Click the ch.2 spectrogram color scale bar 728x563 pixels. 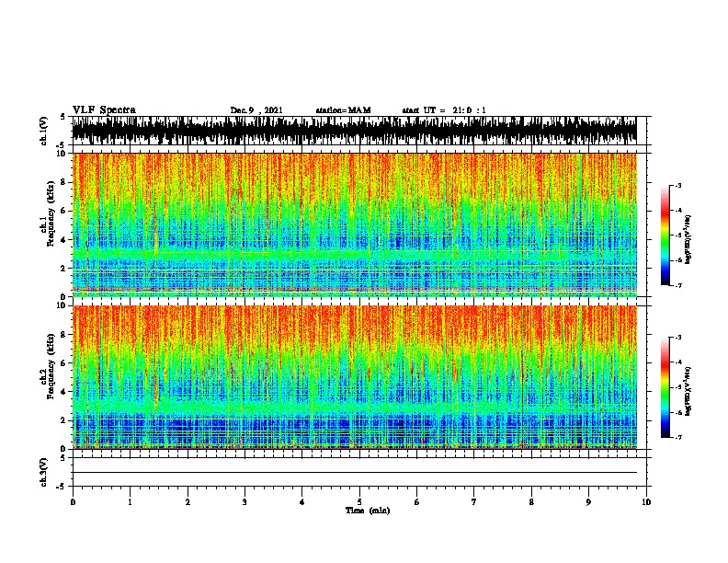(x=665, y=387)
